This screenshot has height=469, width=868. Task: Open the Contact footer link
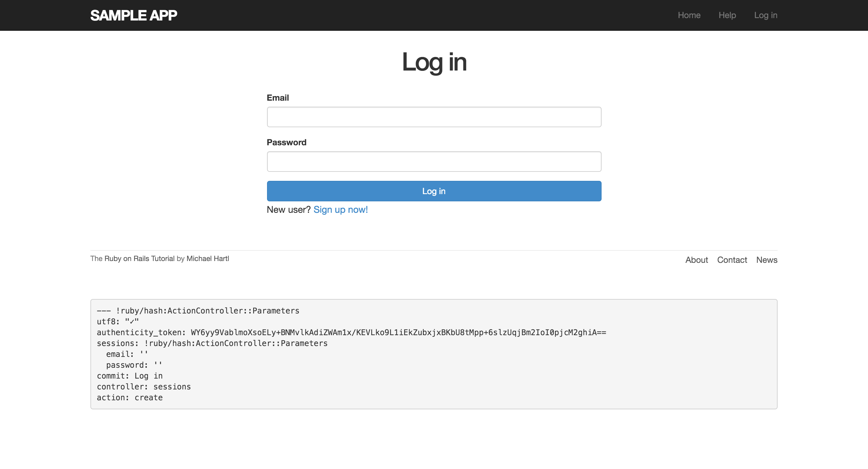coord(731,260)
